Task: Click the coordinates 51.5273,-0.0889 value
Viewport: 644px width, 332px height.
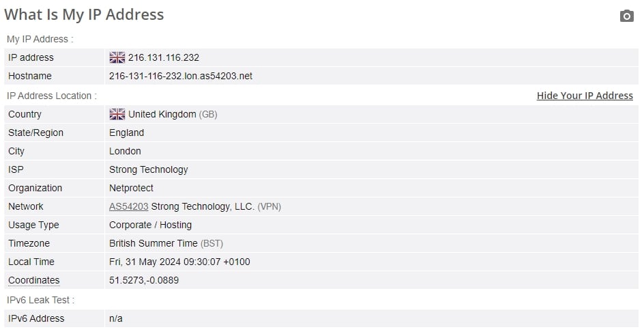Action: 144,281
